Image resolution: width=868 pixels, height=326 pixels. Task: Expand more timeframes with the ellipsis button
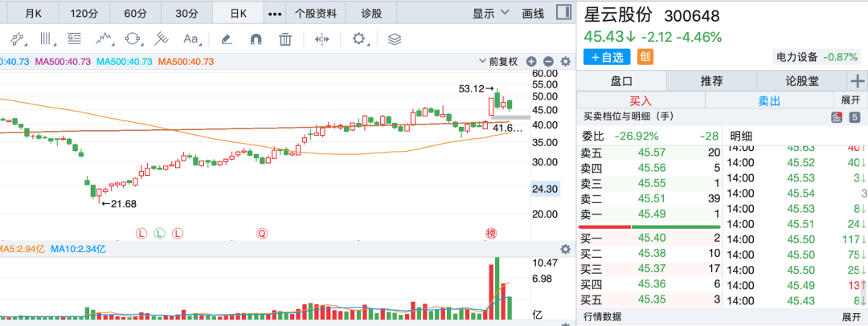[x=275, y=13]
